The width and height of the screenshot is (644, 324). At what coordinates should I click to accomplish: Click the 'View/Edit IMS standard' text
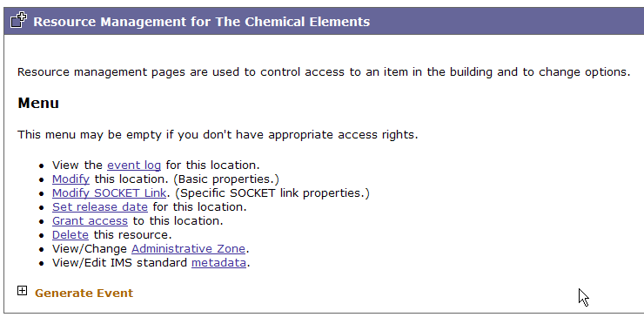(120, 263)
